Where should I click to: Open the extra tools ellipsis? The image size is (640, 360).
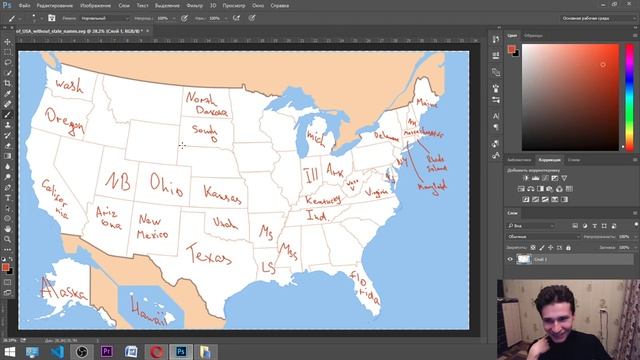(8, 249)
